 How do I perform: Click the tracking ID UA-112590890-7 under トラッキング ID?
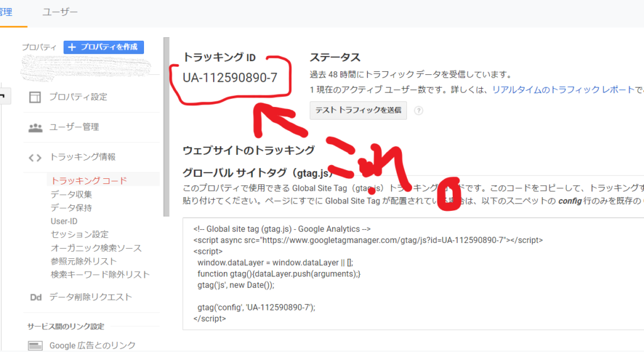coord(230,77)
